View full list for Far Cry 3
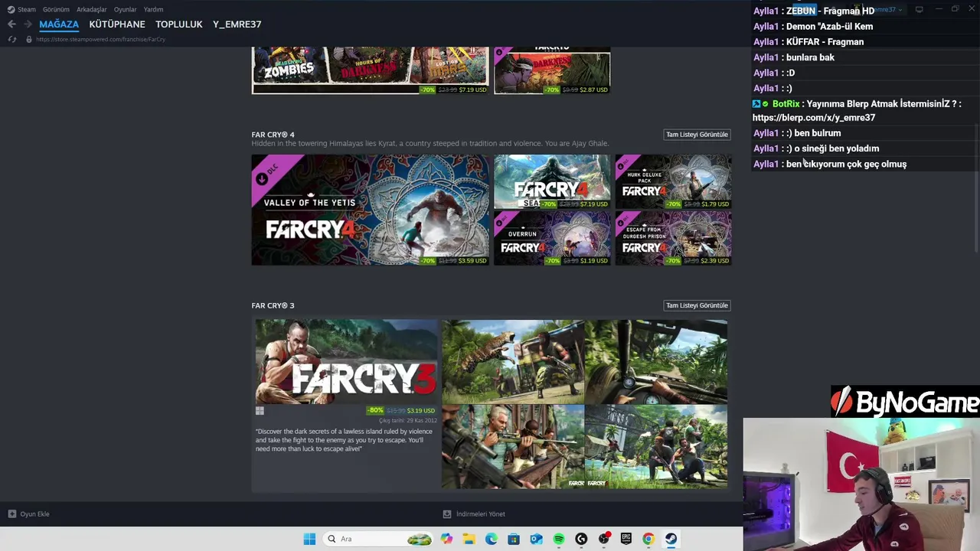Screen dimensions: 980x551 coord(697,305)
